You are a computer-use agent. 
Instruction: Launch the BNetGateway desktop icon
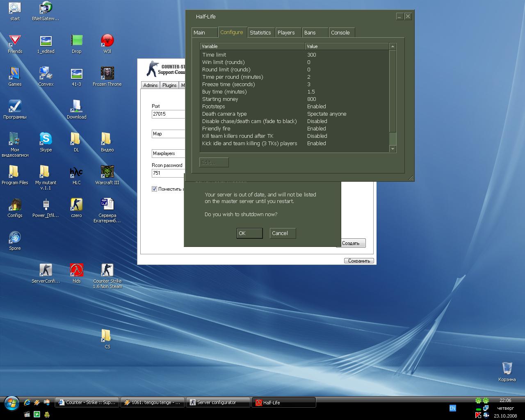pyautogui.click(x=46, y=11)
